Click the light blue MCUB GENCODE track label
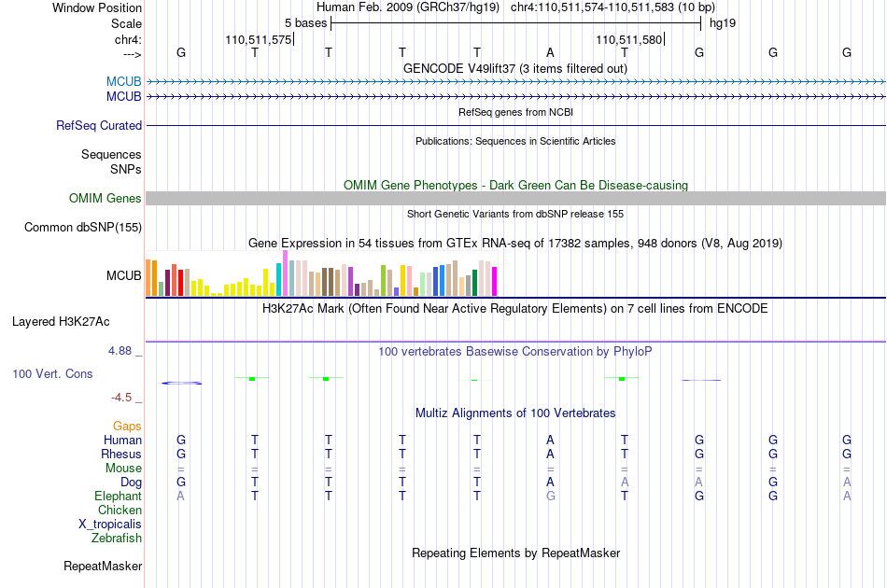The height and width of the screenshot is (588, 887). tap(124, 81)
